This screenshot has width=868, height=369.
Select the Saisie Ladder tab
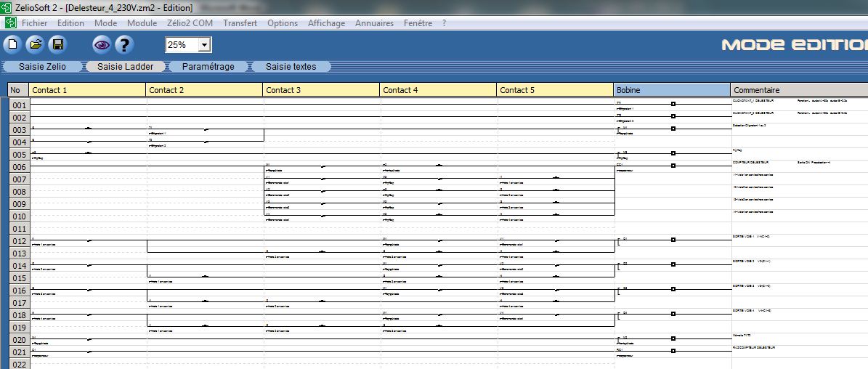pyautogui.click(x=126, y=66)
